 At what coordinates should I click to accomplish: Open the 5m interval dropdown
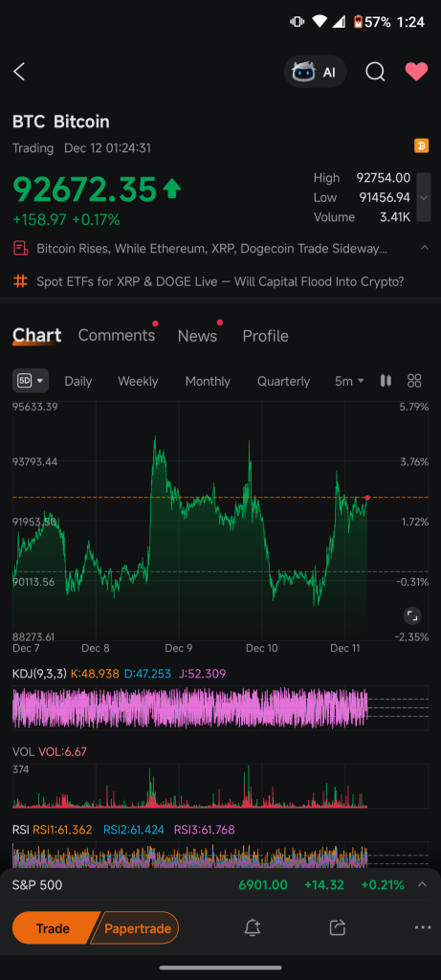[349, 381]
